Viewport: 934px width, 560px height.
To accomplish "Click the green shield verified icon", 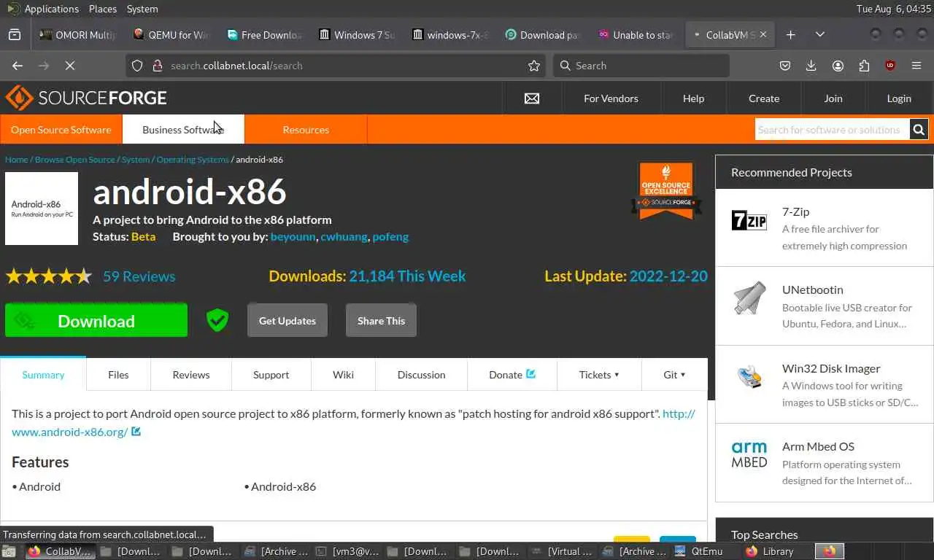I will [217, 320].
